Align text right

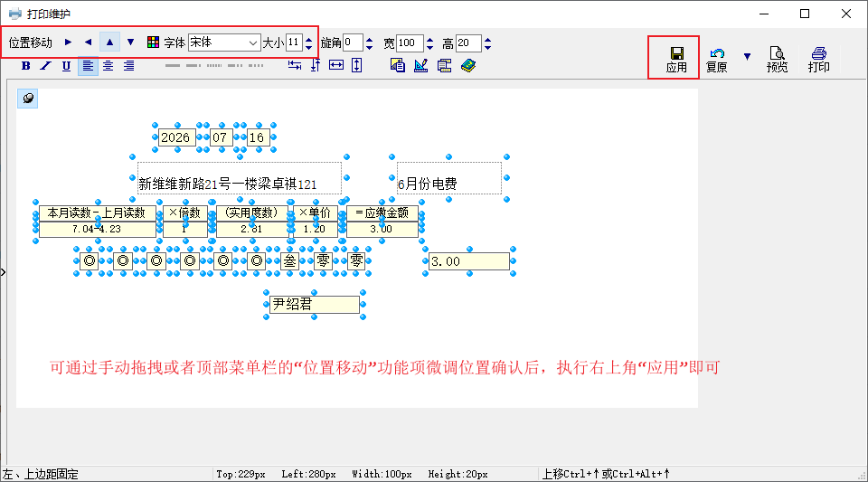[128, 66]
